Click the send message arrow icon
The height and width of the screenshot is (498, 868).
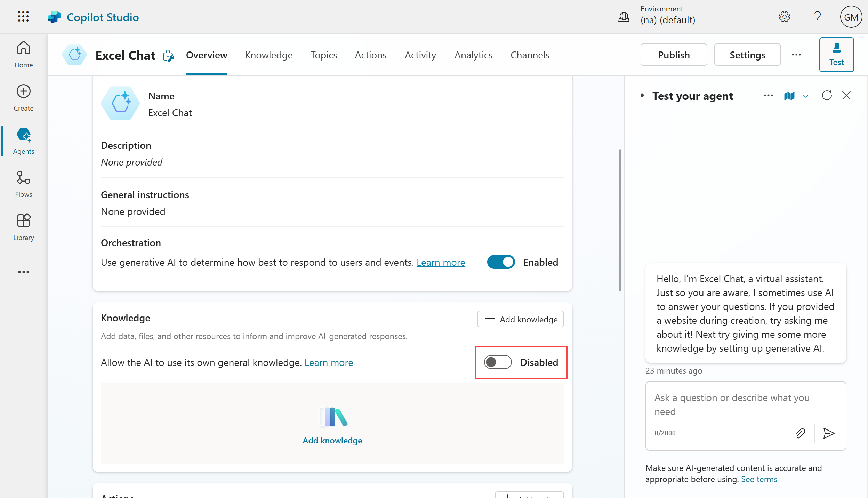click(x=829, y=433)
